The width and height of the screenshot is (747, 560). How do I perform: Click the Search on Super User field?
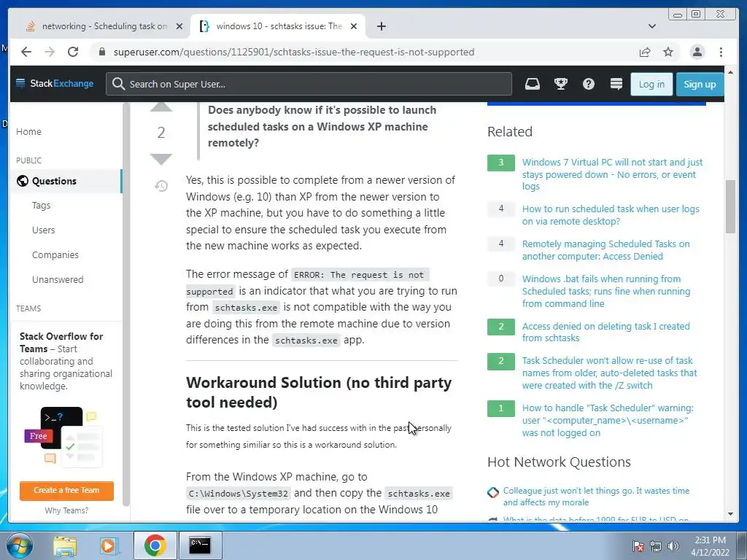(309, 85)
